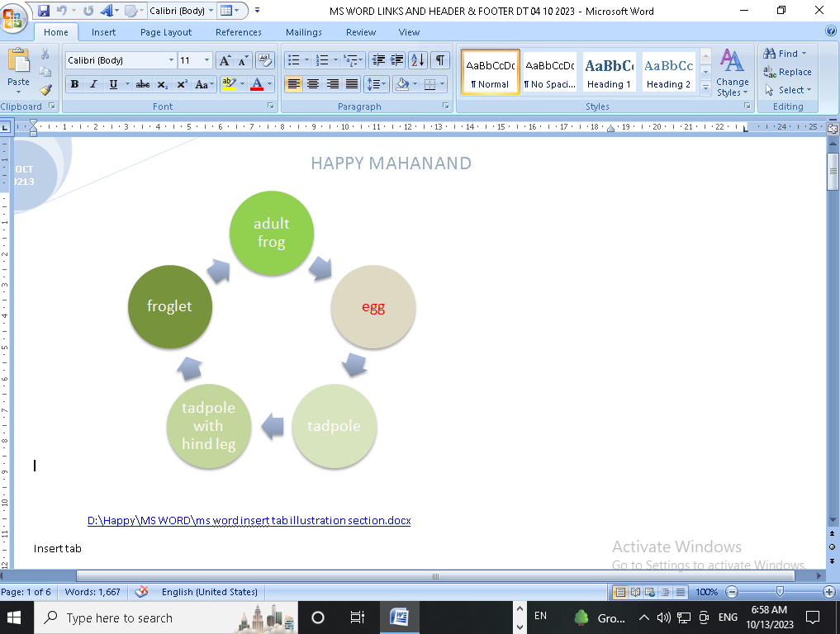Image resolution: width=840 pixels, height=634 pixels.
Task: Toggle show paragraph marks
Action: point(440,60)
